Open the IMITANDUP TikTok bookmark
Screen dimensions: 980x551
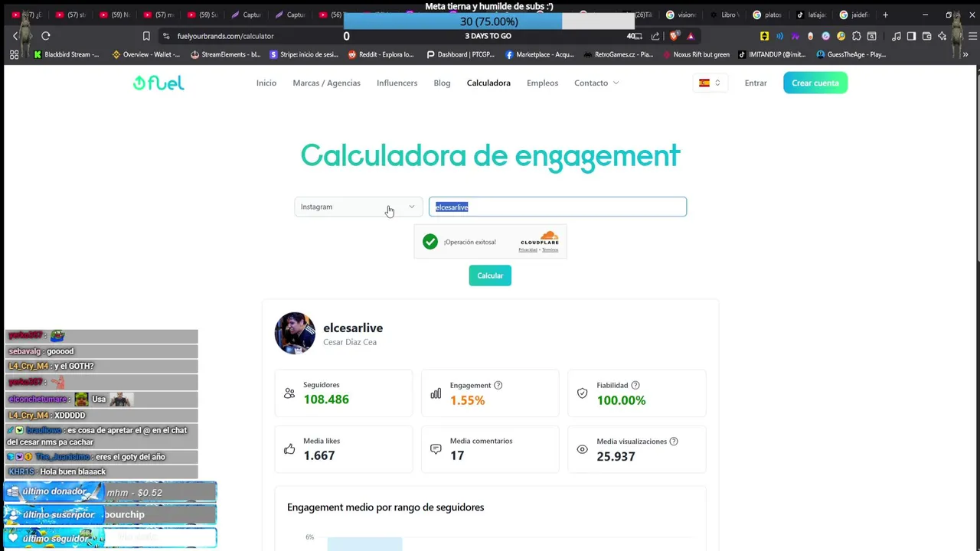[x=772, y=54]
